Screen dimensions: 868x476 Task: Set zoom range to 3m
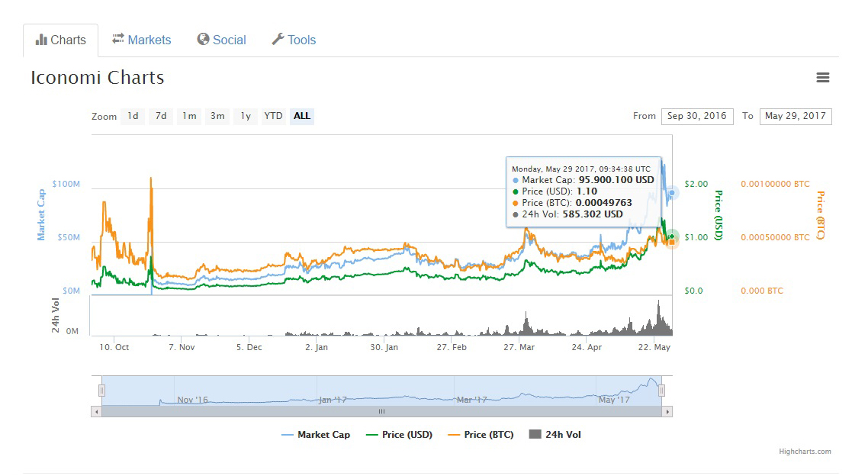pyautogui.click(x=217, y=116)
